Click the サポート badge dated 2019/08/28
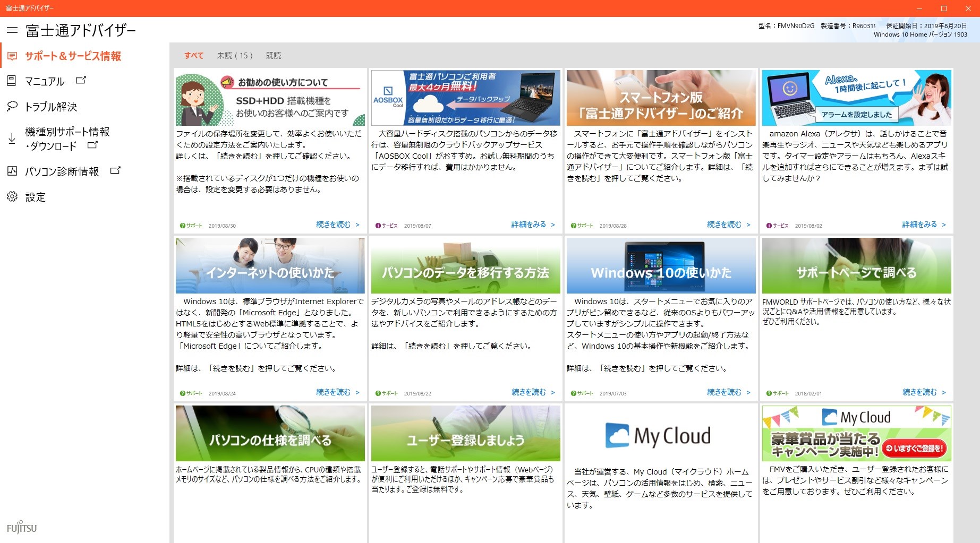 (582, 226)
